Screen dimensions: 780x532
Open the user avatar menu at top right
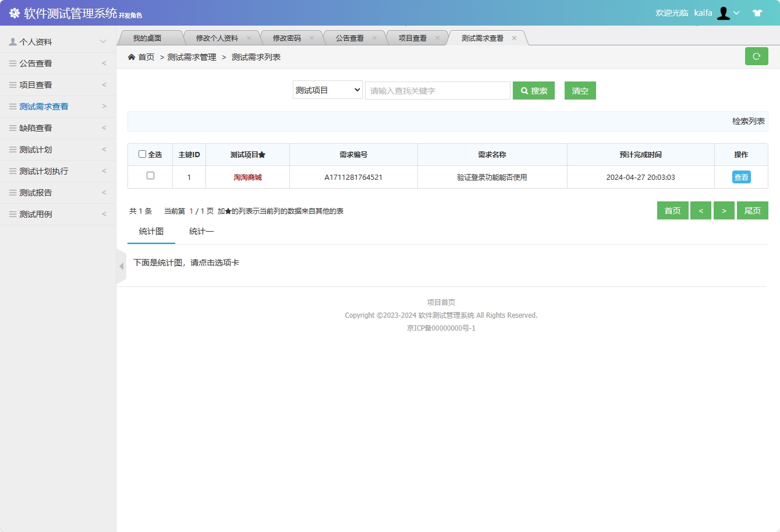pyautogui.click(x=724, y=12)
